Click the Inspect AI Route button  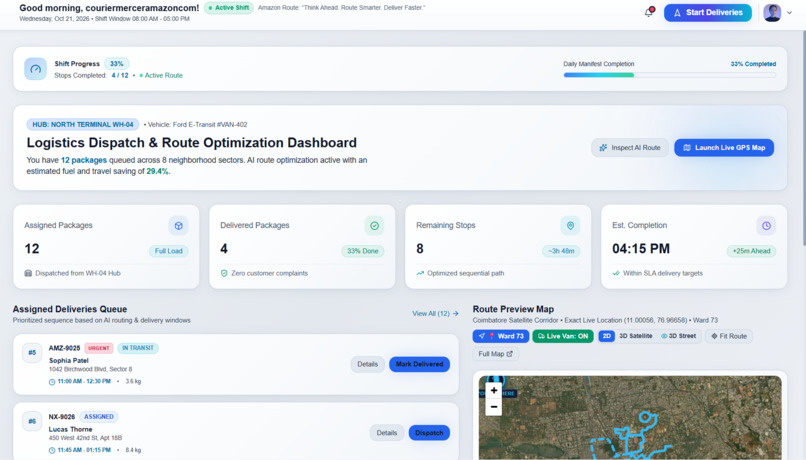point(630,148)
